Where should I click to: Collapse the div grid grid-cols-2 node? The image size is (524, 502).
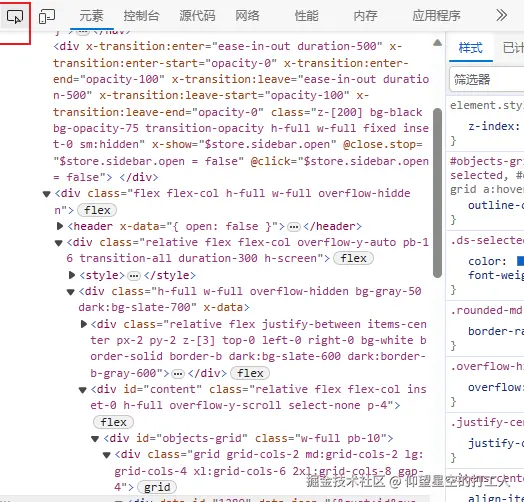[107, 455]
